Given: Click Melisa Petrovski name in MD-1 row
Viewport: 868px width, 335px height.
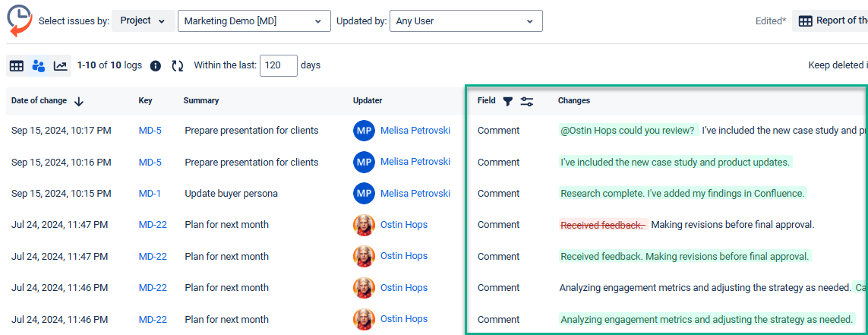Looking at the screenshot, I should click(415, 193).
